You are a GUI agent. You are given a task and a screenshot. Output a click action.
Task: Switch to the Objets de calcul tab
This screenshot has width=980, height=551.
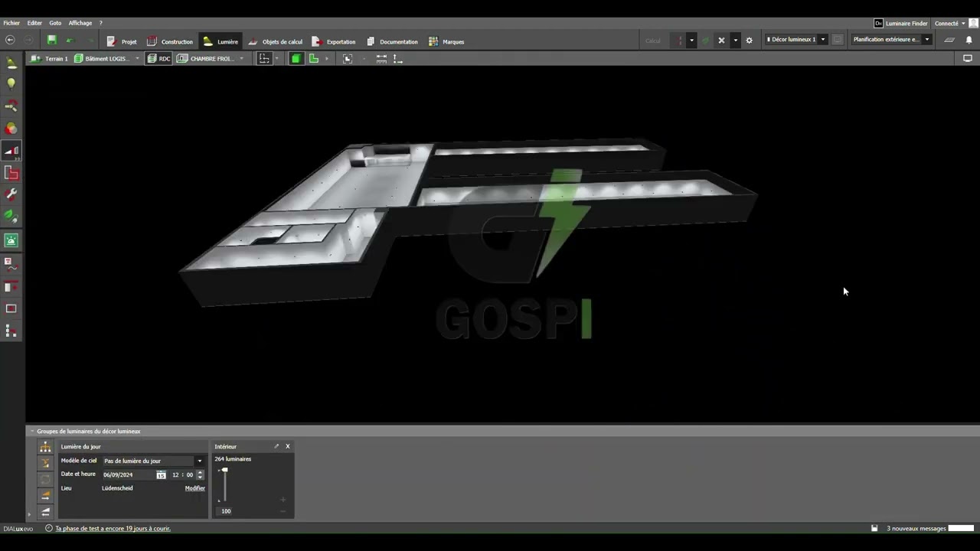tap(275, 41)
